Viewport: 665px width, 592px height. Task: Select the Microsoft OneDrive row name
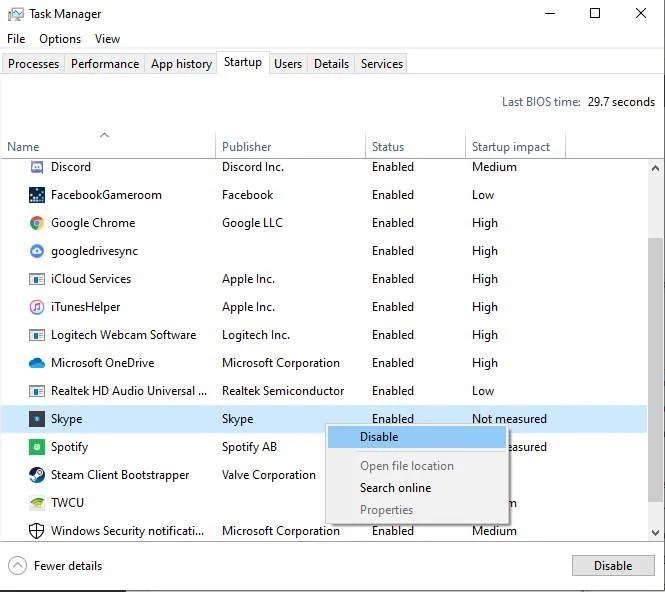click(x=103, y=363)
